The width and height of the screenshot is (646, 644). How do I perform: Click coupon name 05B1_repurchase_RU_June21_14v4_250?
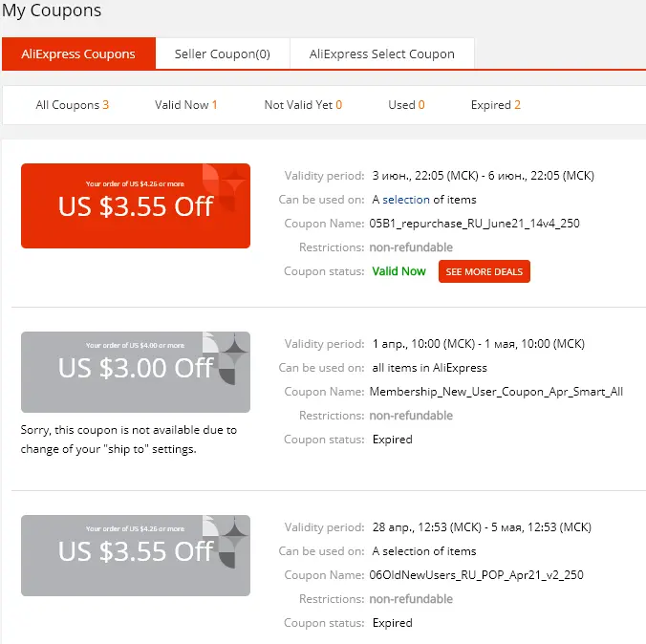click(x=474, y=224)
